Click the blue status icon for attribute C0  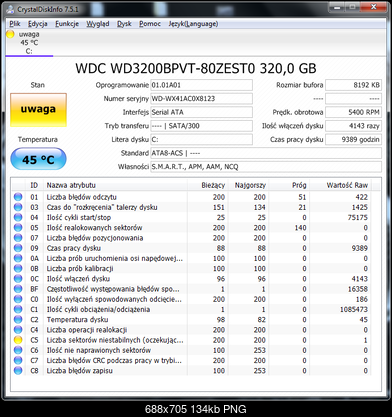coord(18,299)
